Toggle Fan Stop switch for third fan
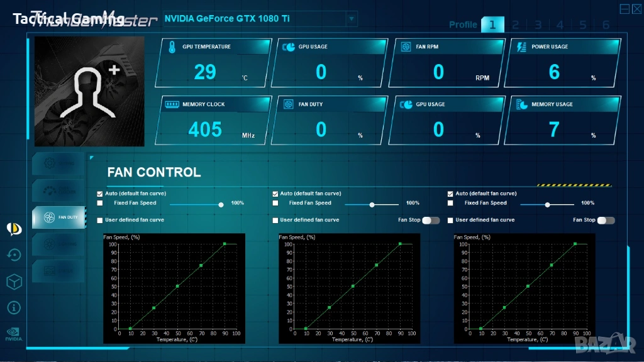Screen dimensions: 644x362 point(606,220)
